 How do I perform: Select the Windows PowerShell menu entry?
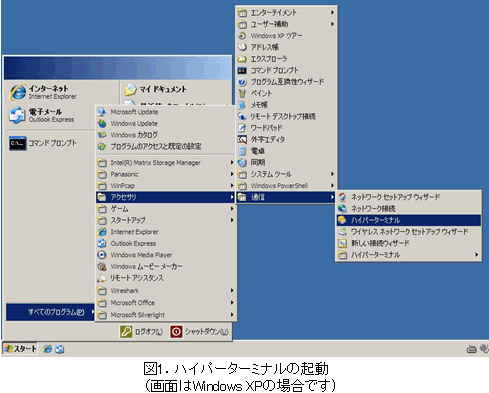(286, 185)
